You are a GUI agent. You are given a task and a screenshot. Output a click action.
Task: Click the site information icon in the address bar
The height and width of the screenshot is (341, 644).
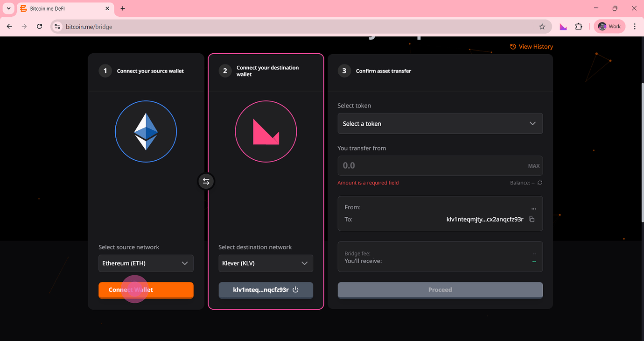tap(57, 27)
